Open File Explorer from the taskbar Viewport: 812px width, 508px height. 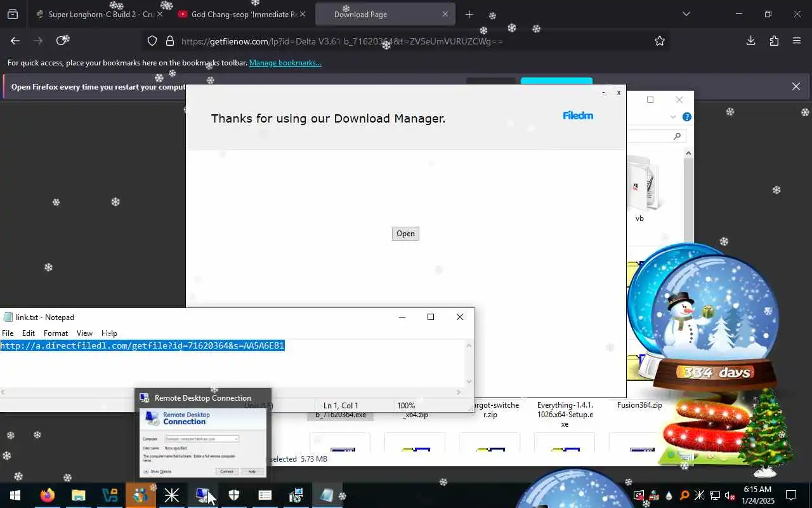78,495
